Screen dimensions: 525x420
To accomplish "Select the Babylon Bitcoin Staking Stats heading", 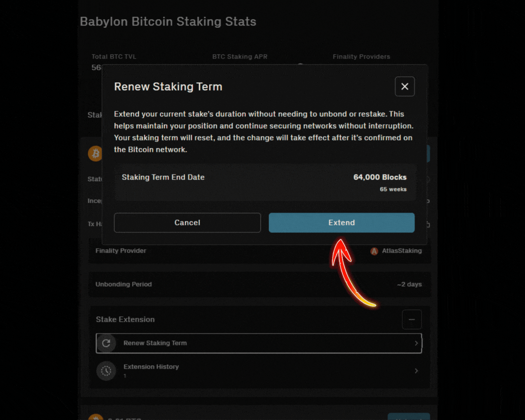I will (168, 22).
